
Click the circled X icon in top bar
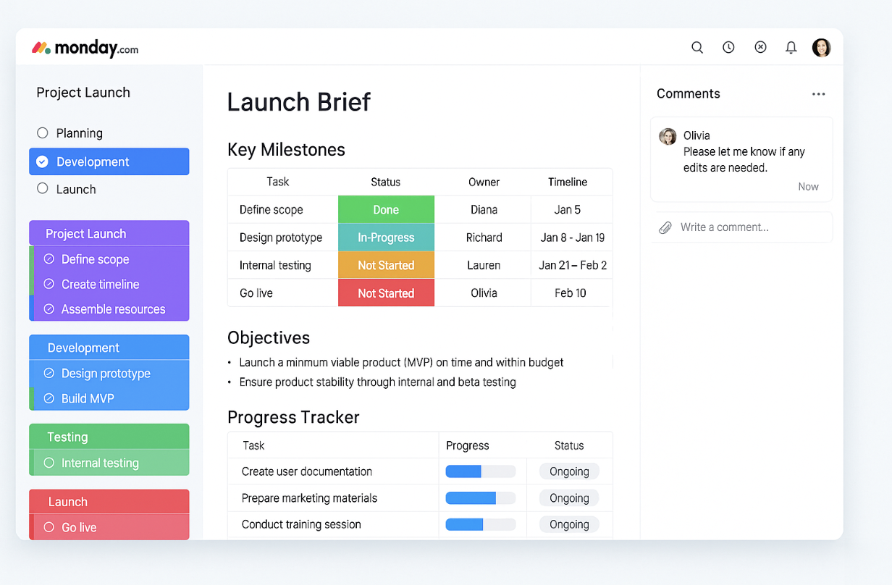(x=760, y=47)
